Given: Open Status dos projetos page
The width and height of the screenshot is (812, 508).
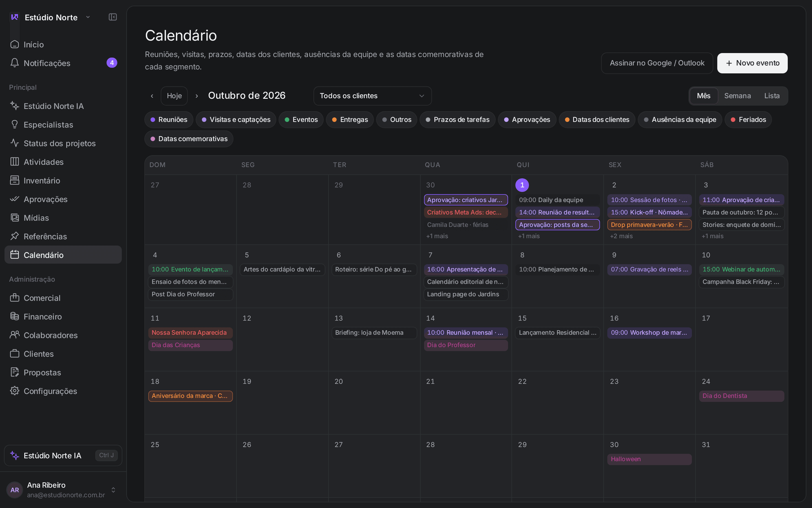Looking at the screenshot, I should point(63,143).
